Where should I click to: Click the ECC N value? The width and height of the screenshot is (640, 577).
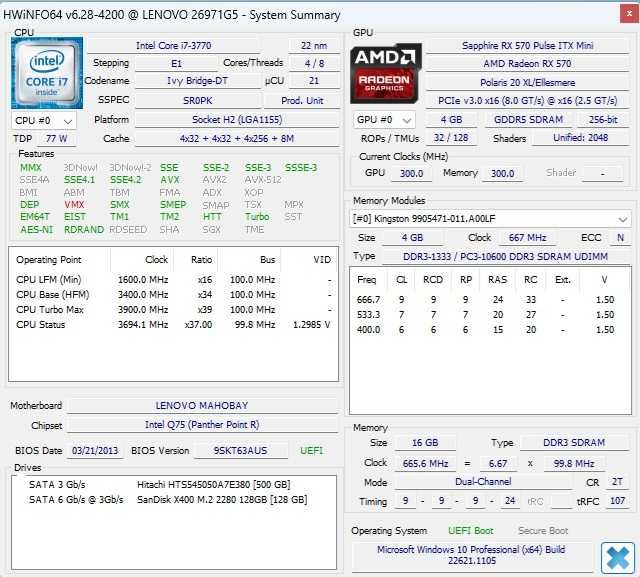point(620,237)
